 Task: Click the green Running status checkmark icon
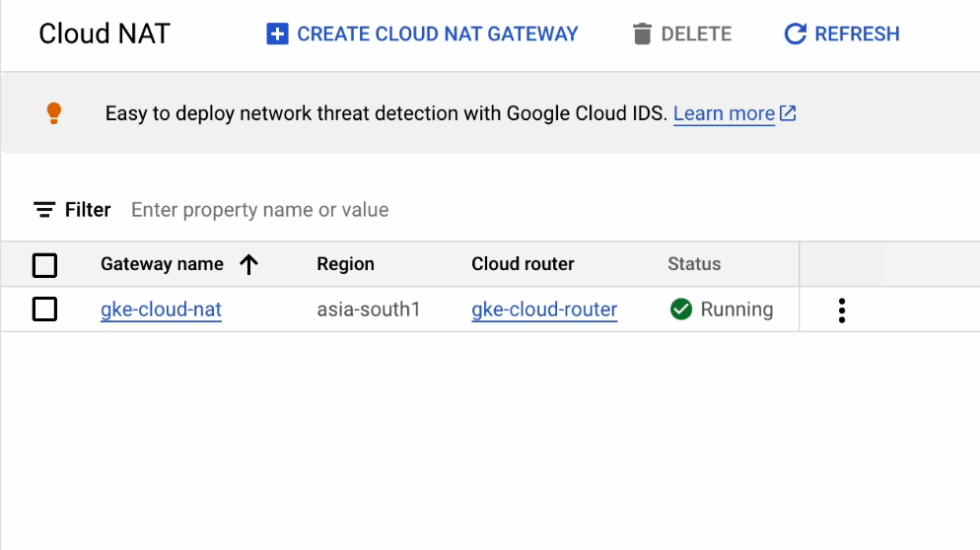680,309
